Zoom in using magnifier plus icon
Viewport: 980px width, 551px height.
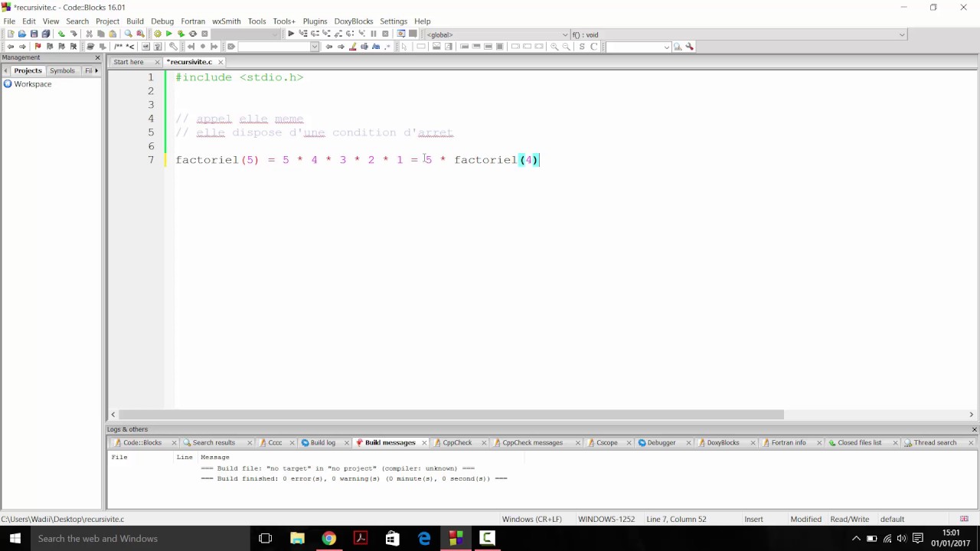point(554,46)
